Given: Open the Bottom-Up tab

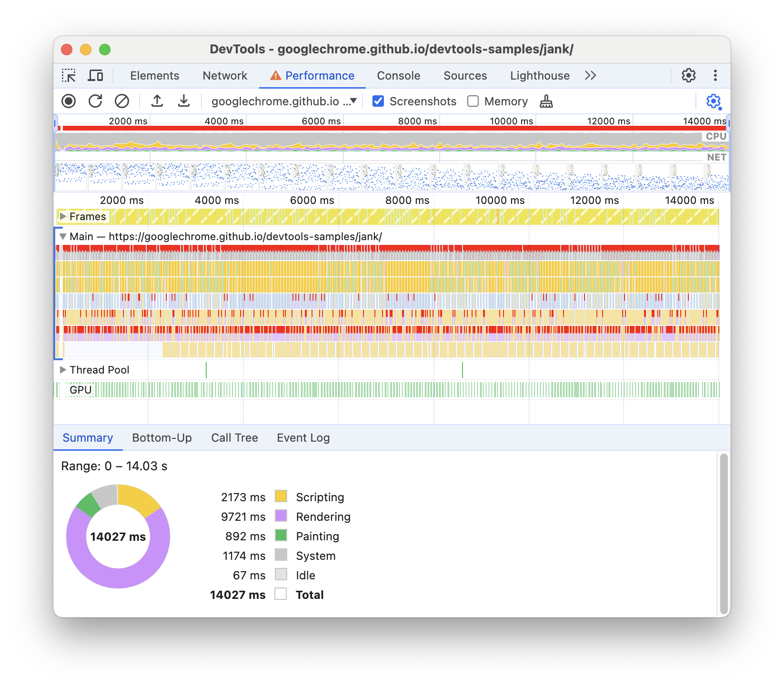Looking at the screenshot, I should pyautogui.click(x=162, y=437).
